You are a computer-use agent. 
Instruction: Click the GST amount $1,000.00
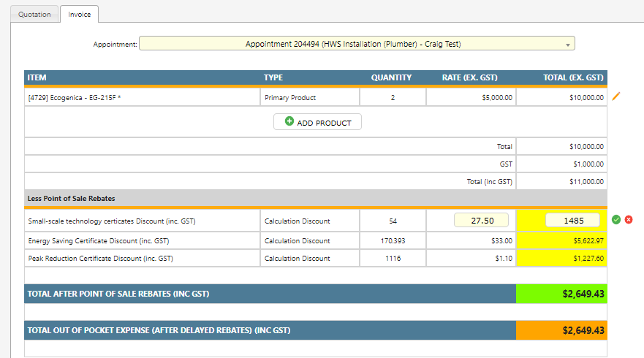[586, 164]
